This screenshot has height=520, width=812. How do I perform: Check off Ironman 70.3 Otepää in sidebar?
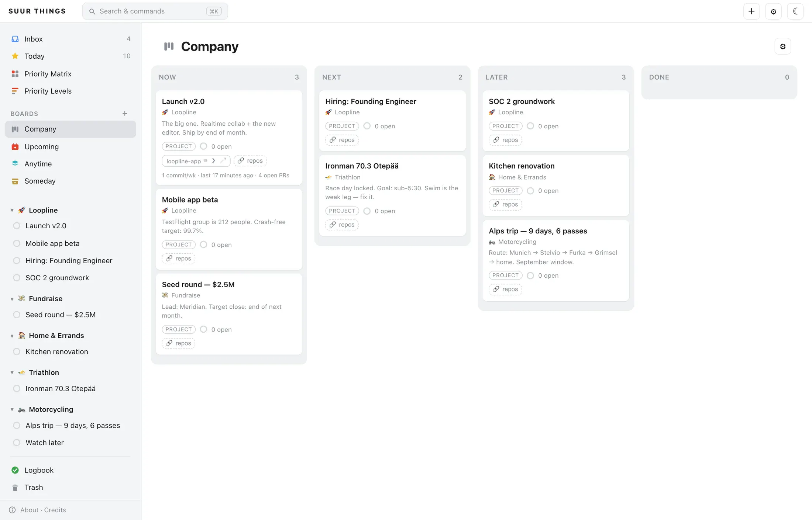coord(17,388)
